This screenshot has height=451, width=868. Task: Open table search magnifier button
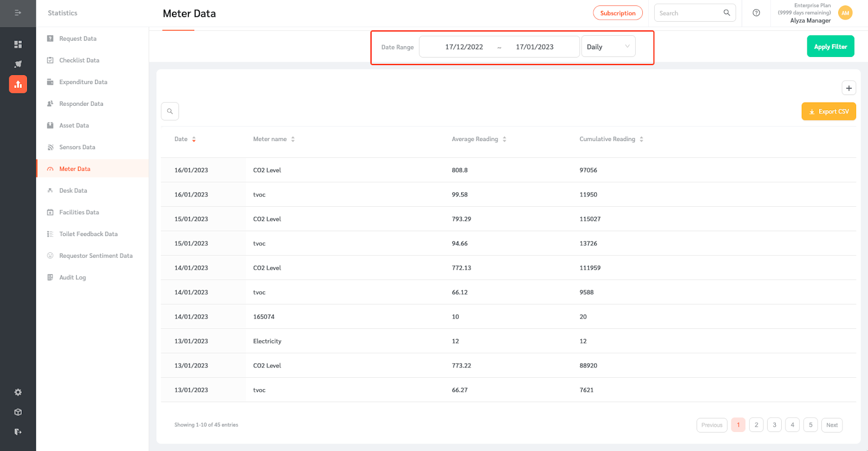coord(170,111)
